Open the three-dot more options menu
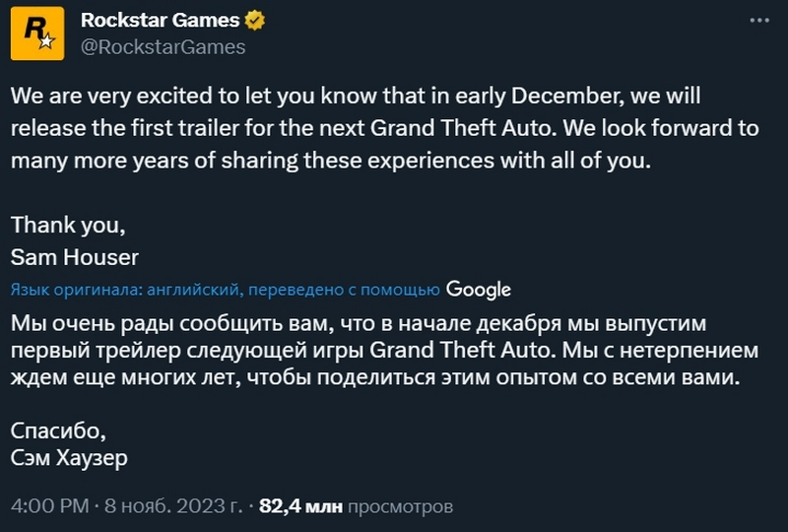 point(760,20)
